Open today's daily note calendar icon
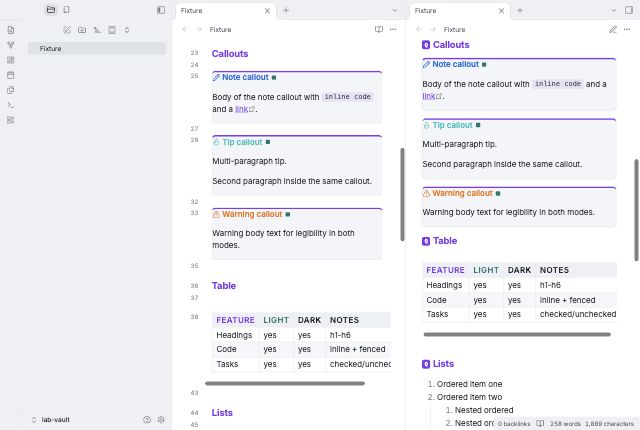The width and height of the screenshot is (640, 430). (x=11, y=75)
